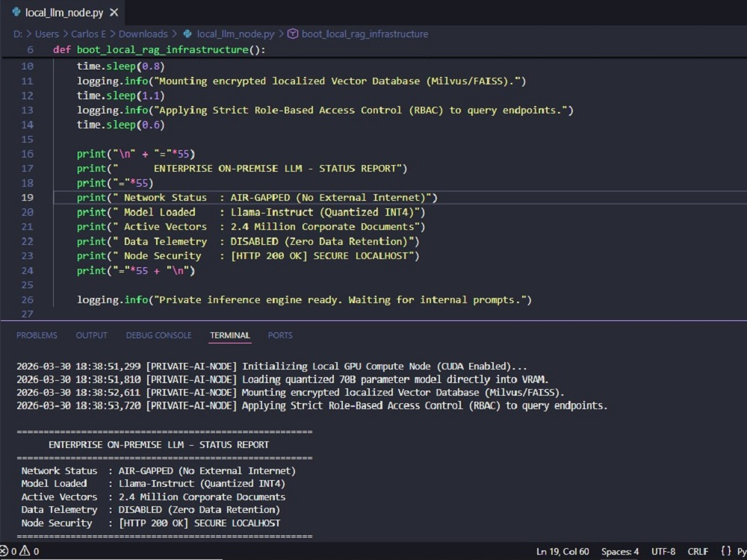Click terminal output 'DISABLED (Zero Data Retention)'

(199, 510)
